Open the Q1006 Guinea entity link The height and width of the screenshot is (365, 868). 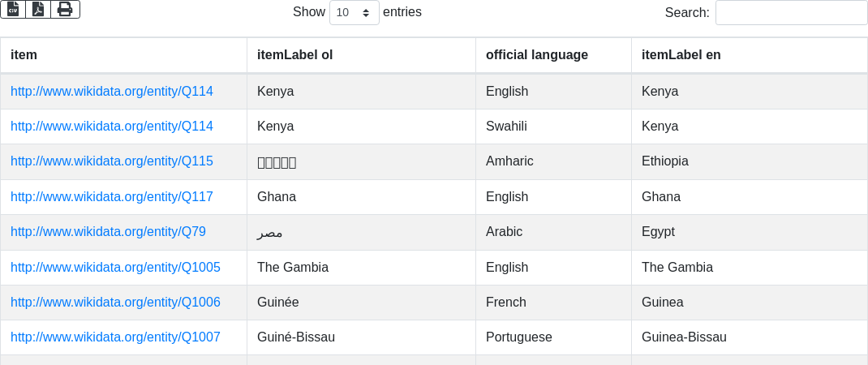tap(115, 302)
